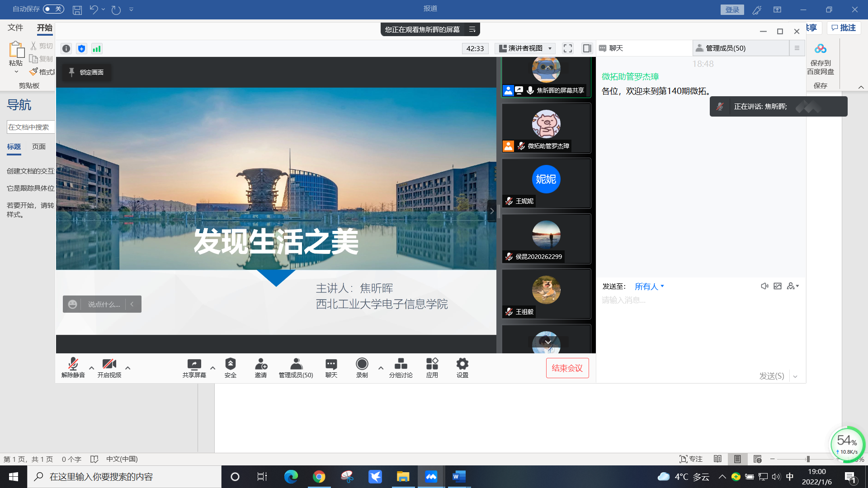Switch to Manage Members (50) tab
Viewport: 868px width, 488px height.
click(725, 48)
